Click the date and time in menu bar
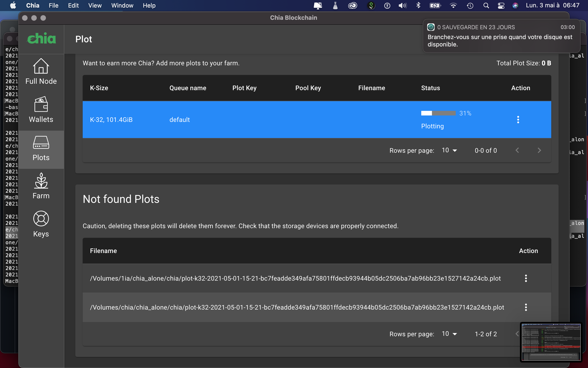588x368 pixels. 553,5
